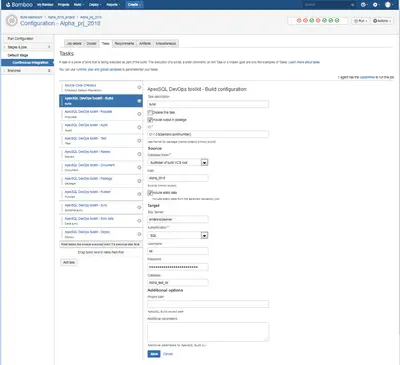Click circle icon on Document task row
Screen dimensions: 400x365
[139, 167]
